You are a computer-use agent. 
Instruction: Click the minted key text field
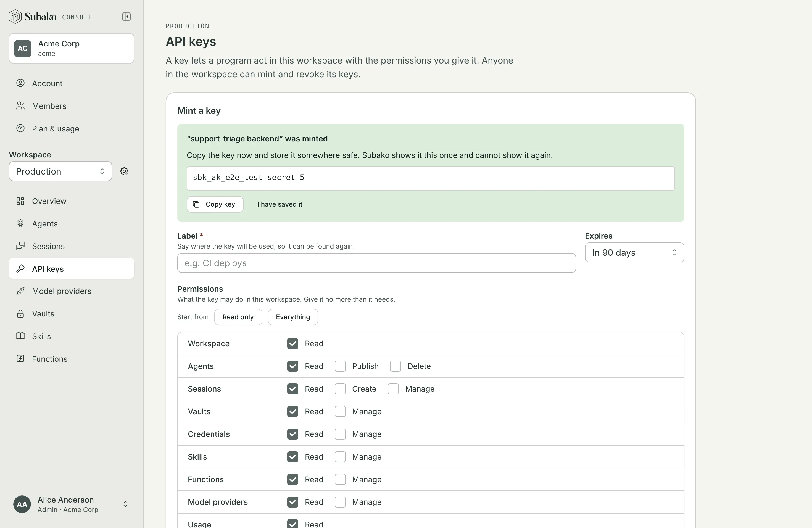(431, 178)
